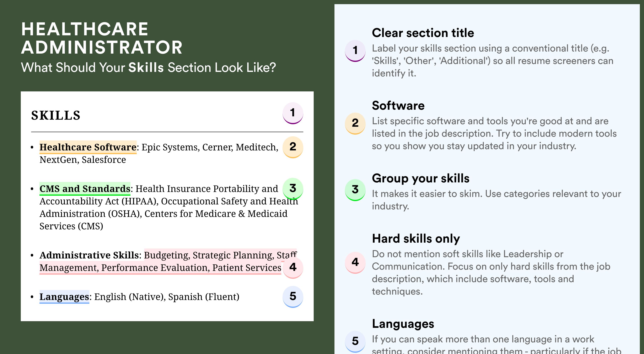
Task: Click orange badge 2 beside Healthcare Software
Action: click(x=293, y=147)
